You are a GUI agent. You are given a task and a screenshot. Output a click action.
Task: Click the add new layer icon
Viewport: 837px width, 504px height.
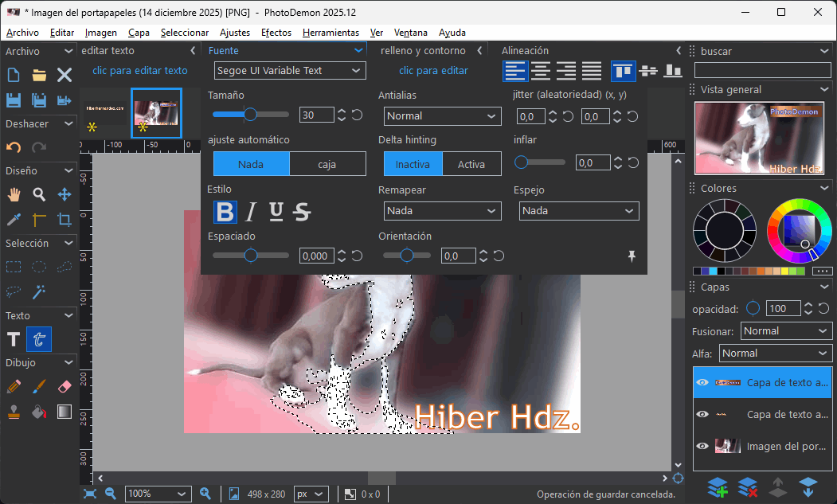(x=718, y=486)
